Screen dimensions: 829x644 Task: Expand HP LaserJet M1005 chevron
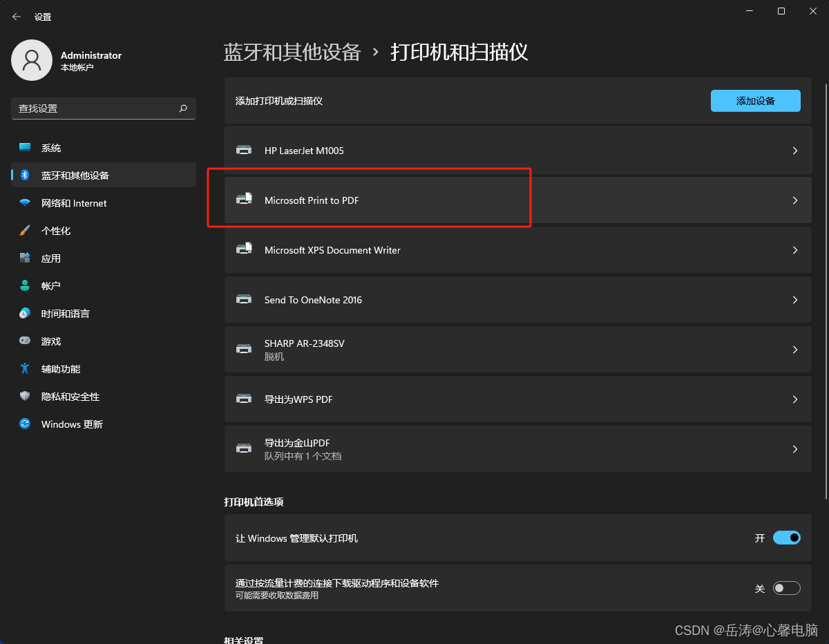[795, 151]
